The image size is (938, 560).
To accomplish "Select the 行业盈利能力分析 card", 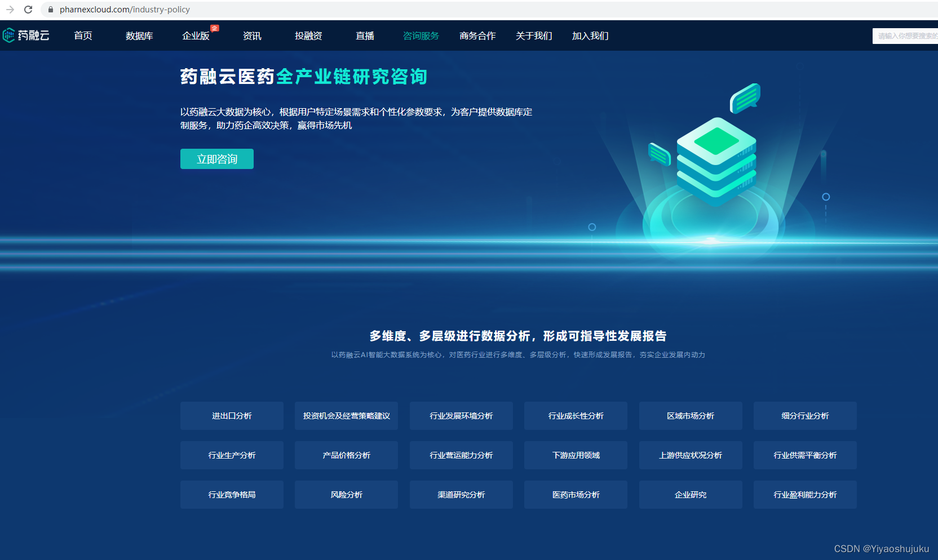I will pyautogui.click(x=805, y=495).
